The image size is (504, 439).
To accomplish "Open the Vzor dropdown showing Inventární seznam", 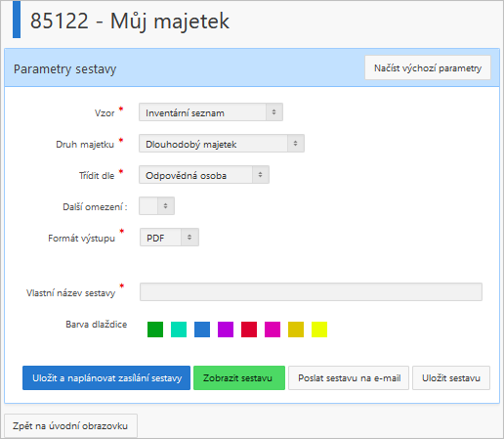I will (211, 112).
